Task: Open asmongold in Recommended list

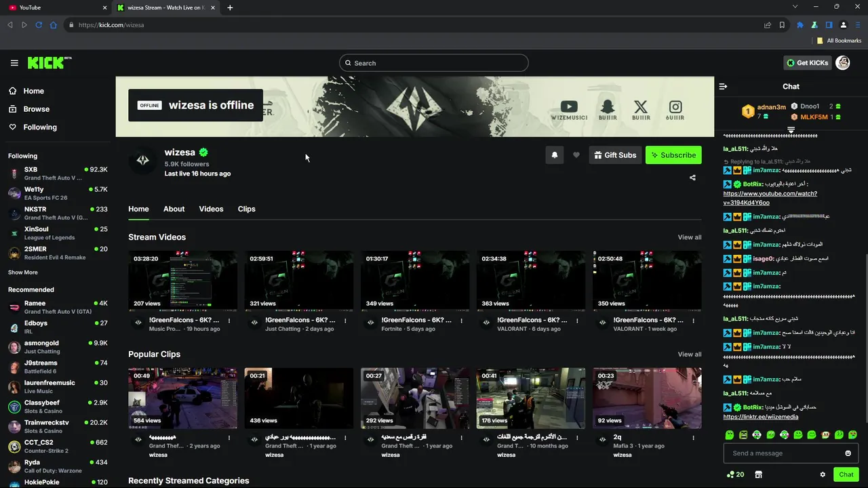Action: pos(58,347)
